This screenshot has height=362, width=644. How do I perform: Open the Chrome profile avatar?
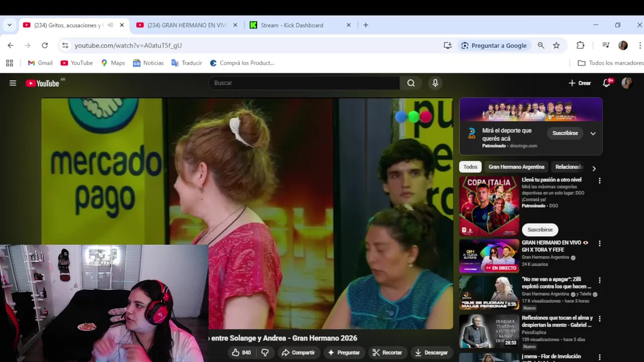click(623, 45)
